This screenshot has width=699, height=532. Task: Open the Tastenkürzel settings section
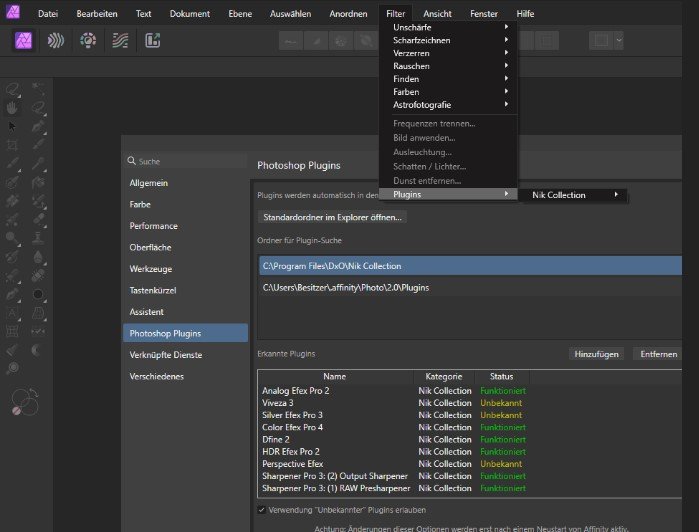point(185,290)
